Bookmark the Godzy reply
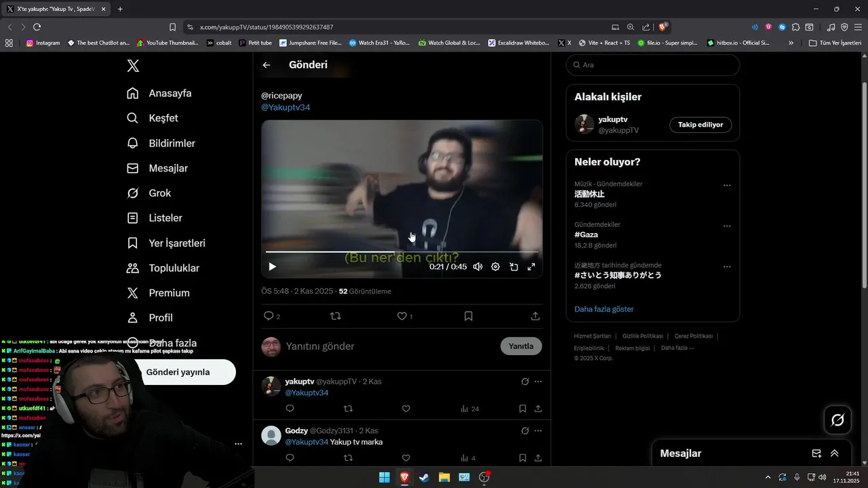This screenshot has width=868, height=488. pyautogui.click(x=522, y=458)
